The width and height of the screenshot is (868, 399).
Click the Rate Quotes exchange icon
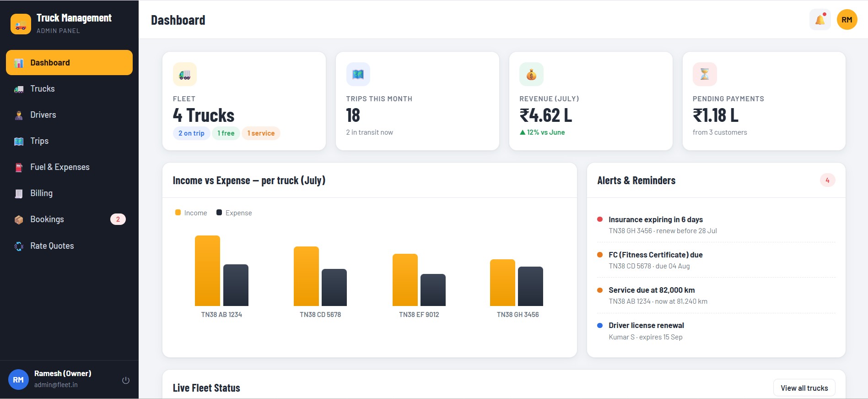point(19,246)
